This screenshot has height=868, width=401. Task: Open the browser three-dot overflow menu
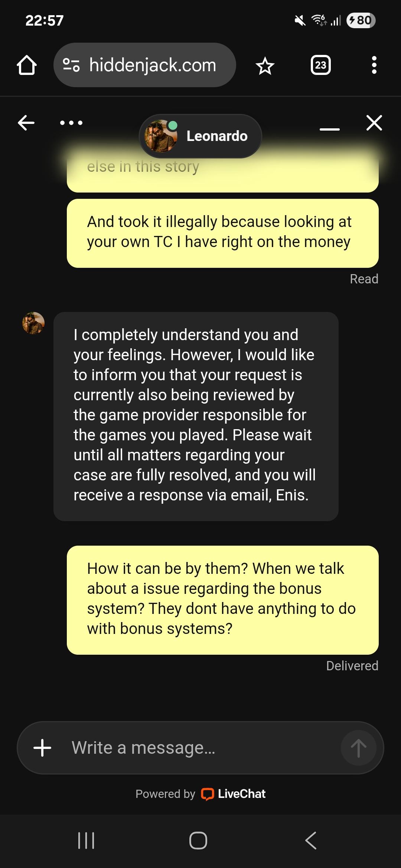[374, 65]
